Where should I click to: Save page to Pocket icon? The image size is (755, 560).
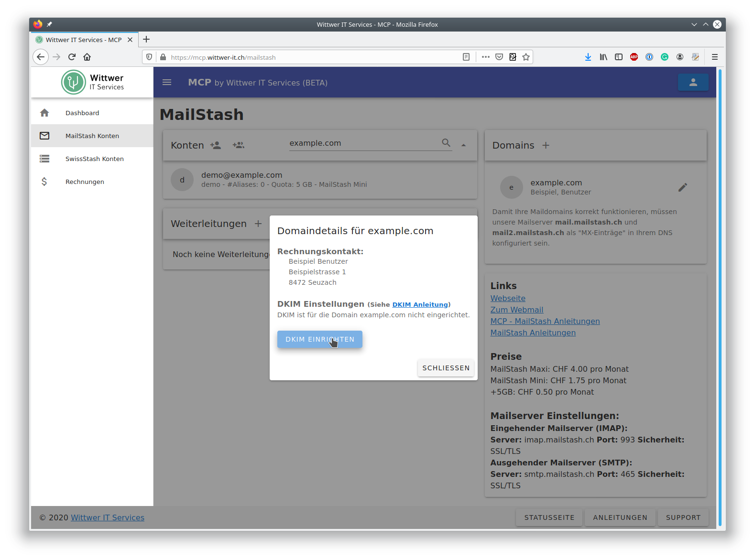point(499,57)
